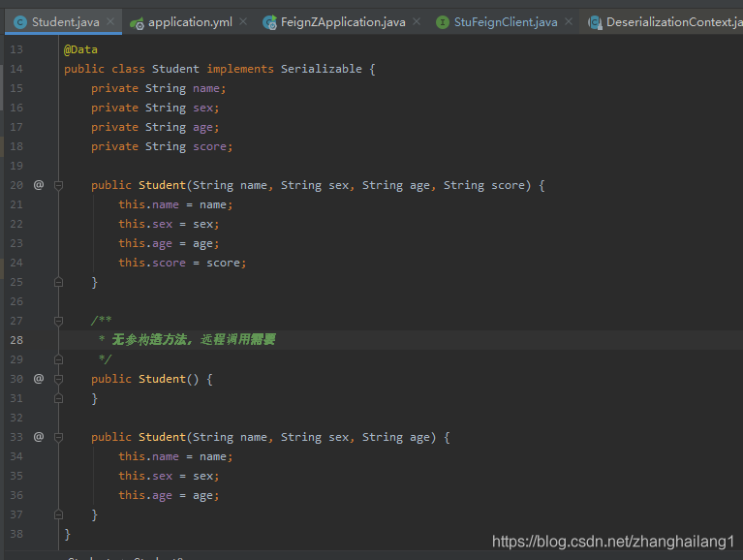Open the StuFeignClient.java tab
Viewport: 743px width, 560px height.
pos(506,21)
